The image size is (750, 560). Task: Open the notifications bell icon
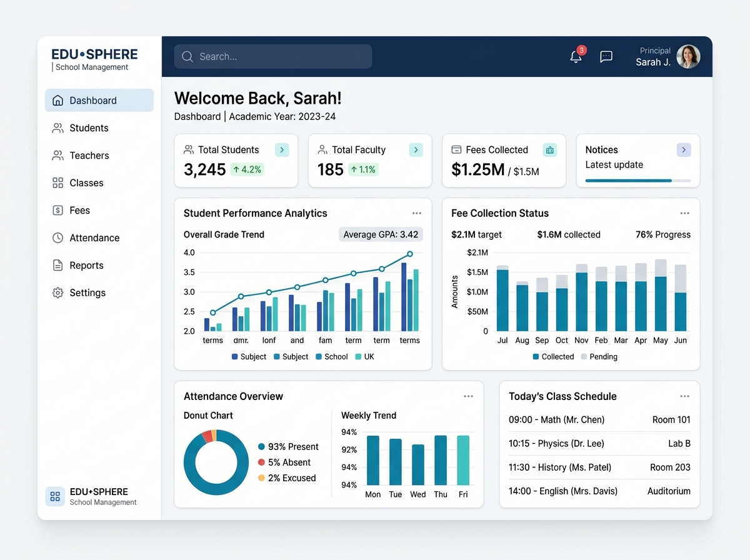(576, 56)
